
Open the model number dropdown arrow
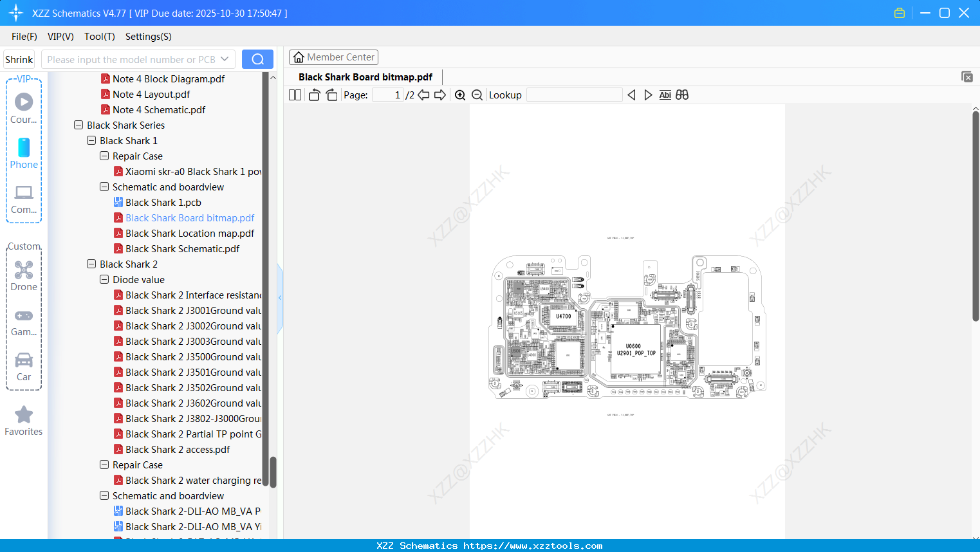point(225,59)
